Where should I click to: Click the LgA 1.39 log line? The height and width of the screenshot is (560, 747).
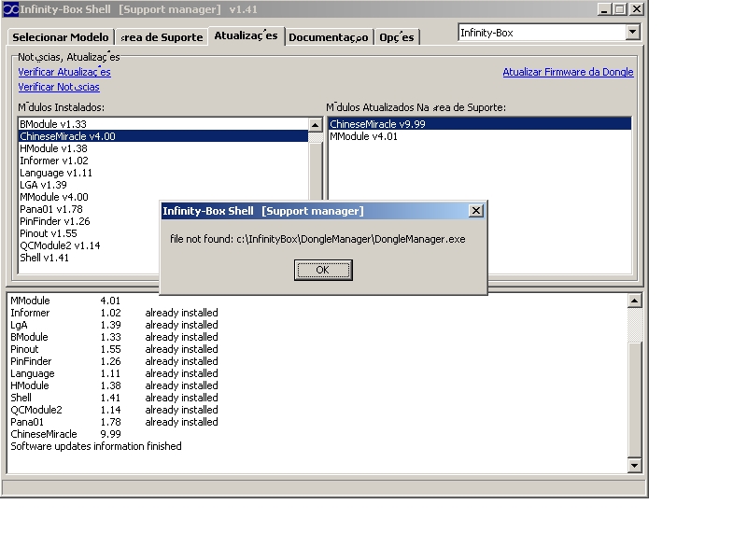(114, 325)
